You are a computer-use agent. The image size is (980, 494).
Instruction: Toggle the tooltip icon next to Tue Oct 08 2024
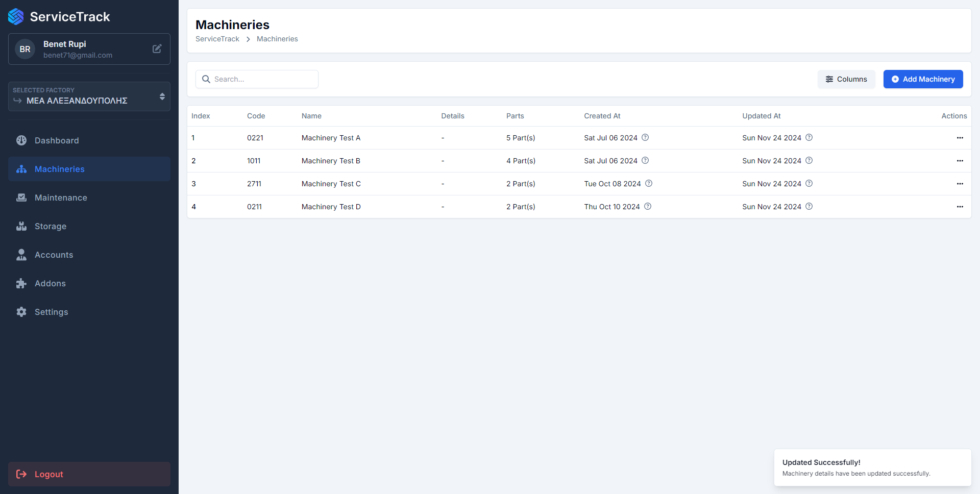(x=649, y=183)
